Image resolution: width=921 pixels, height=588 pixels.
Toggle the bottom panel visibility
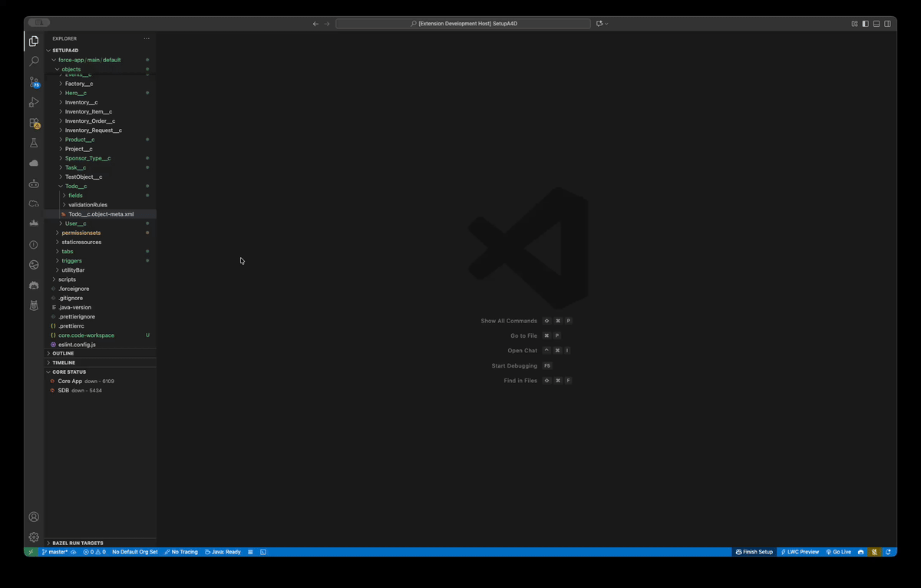(x=876, y=24)
